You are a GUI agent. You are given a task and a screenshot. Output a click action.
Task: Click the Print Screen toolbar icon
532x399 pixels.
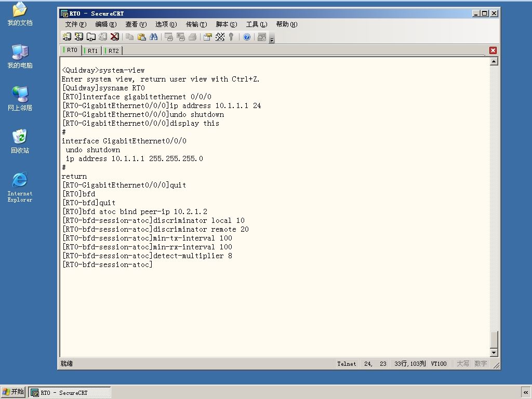pyautogui.click(x=169, y=37)
